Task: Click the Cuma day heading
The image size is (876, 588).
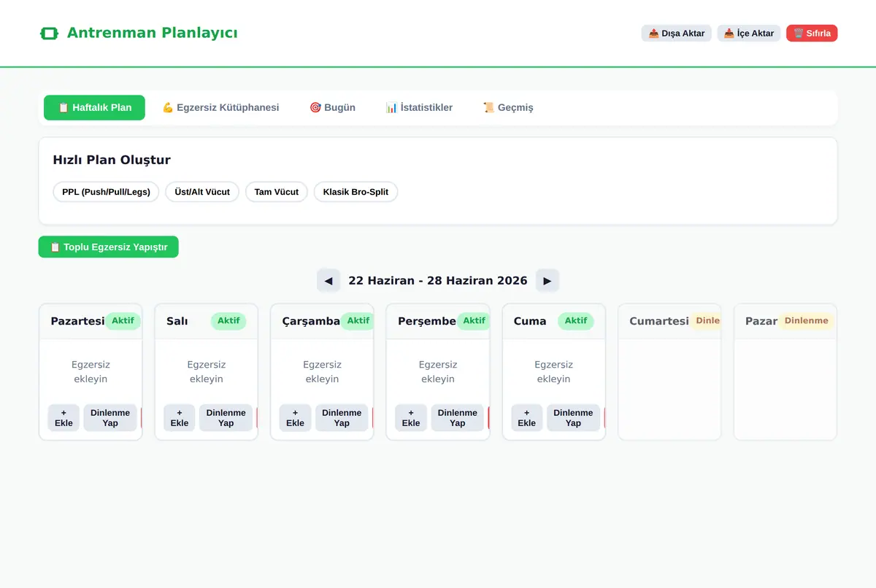Action: [x=530, y=321]
